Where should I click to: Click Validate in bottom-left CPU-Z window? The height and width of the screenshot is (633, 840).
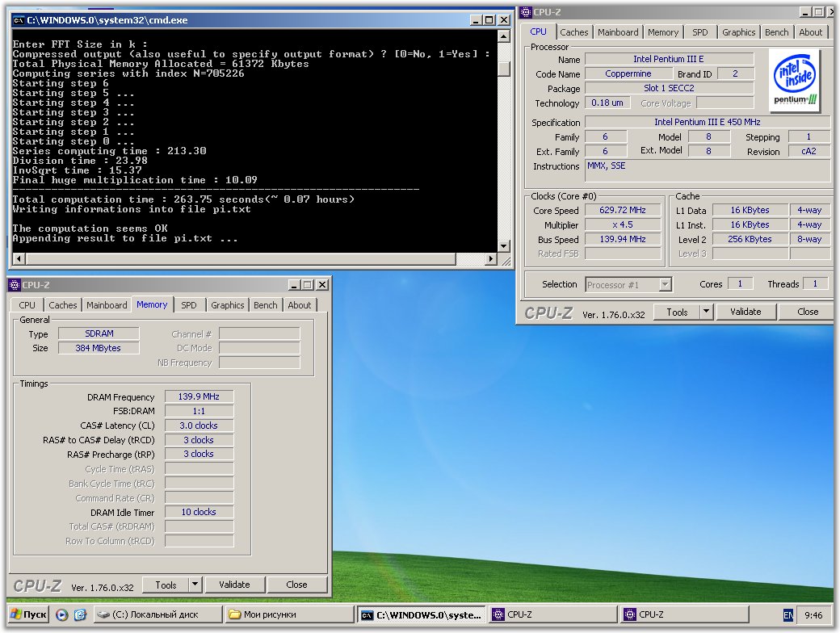coord(234,585)
